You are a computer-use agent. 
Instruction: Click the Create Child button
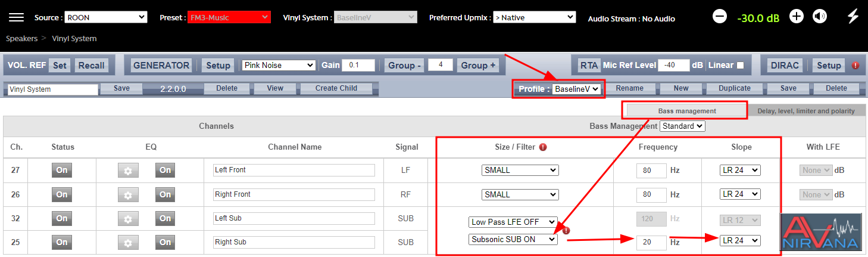click(336, 88)
